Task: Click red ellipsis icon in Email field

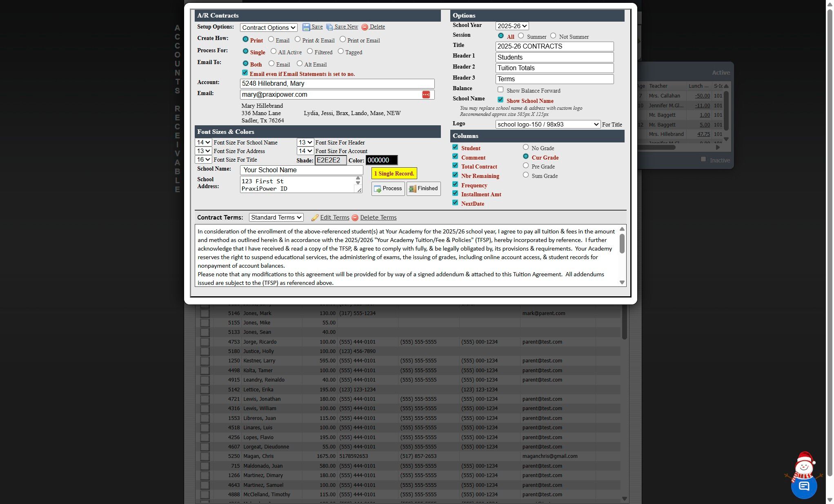Action: pyautogui.click(x=426, y=95)
